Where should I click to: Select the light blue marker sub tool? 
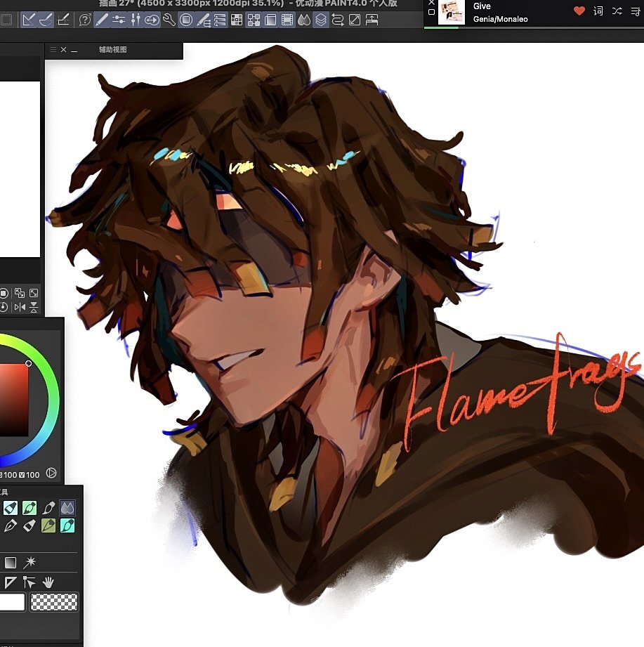tap(11, 508)
